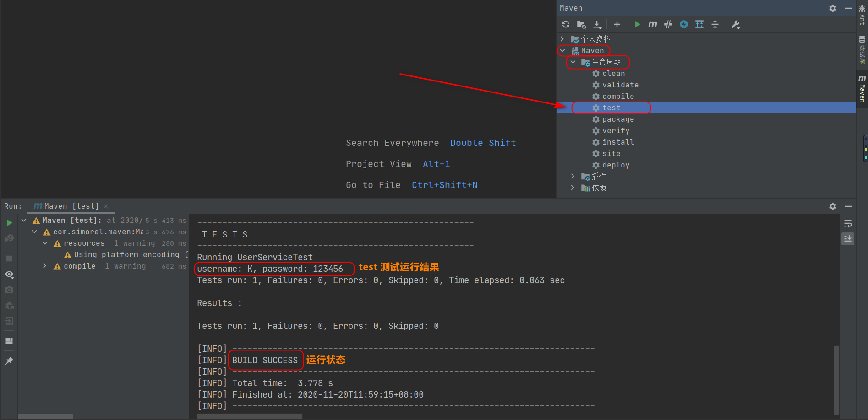The height and width of the screenshot is (420, 868).
Task: Click the wrench rerun icon in Run toolbar
Action: (9, 238)
